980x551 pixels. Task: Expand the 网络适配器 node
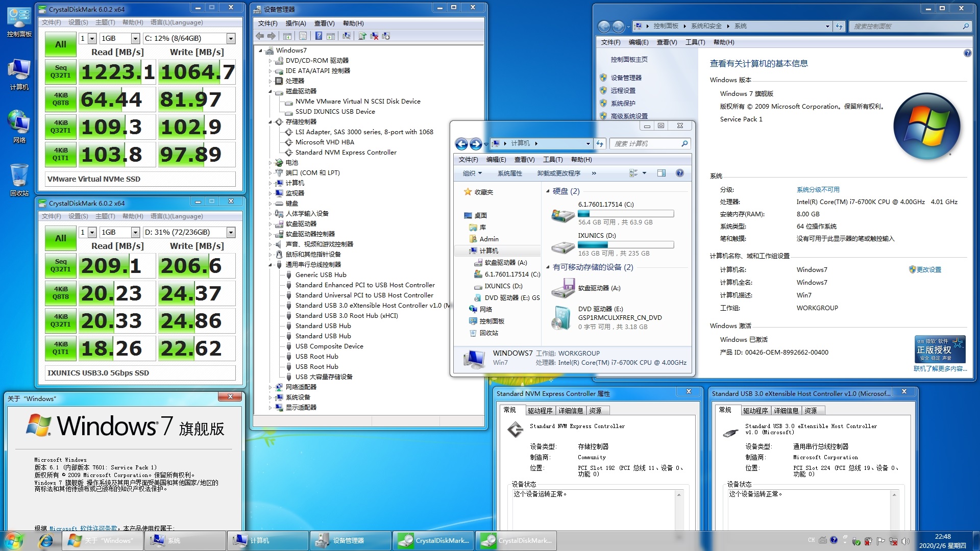pyautogui.click(x=271, y=387)
